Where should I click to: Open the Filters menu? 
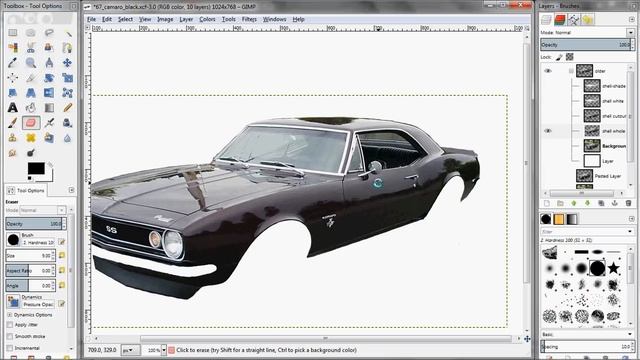(x=249, y=19)
